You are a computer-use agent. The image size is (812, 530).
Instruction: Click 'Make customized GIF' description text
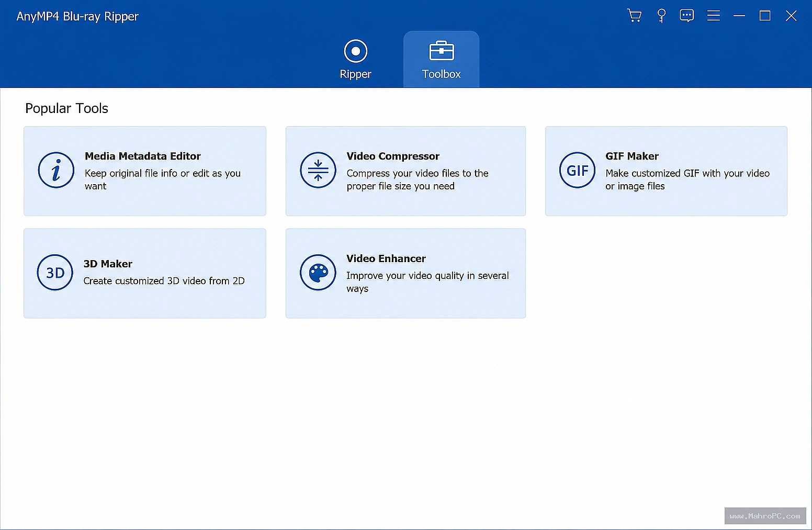pyautogui.click(x=687, y=179)
